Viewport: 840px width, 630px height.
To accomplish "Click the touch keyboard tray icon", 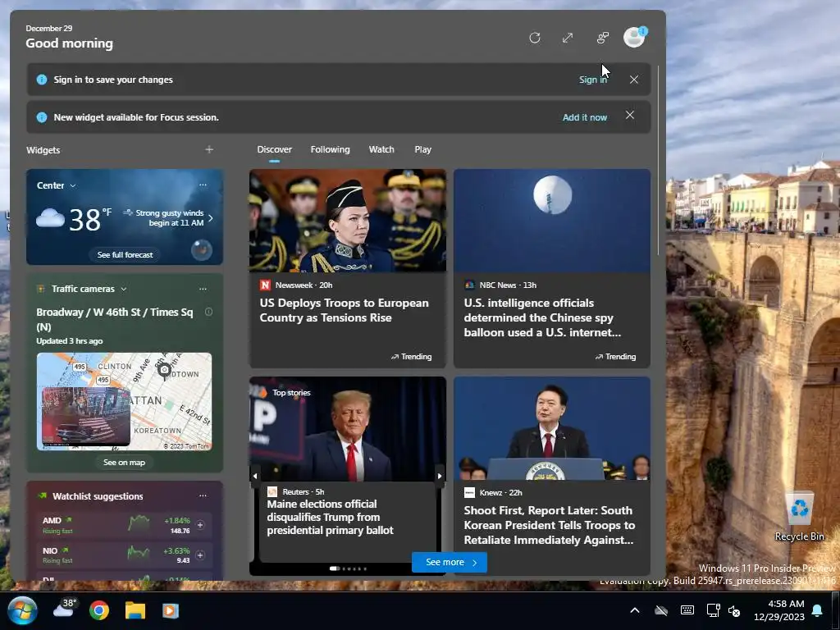I will click(687, 610).
